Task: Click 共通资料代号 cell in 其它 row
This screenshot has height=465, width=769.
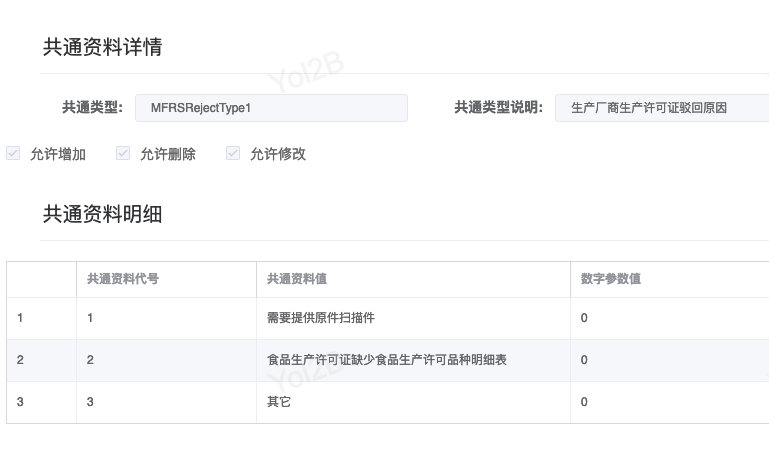Action: click(x=165, y=402)
